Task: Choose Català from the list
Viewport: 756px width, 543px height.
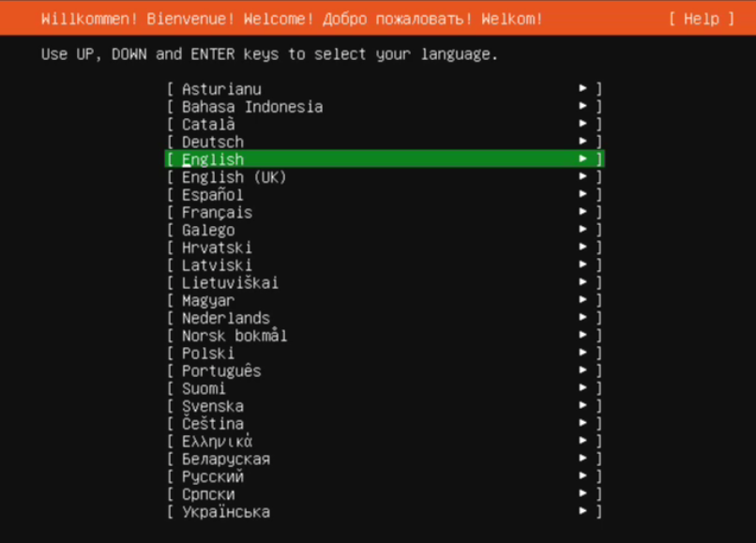Action: 385,124
